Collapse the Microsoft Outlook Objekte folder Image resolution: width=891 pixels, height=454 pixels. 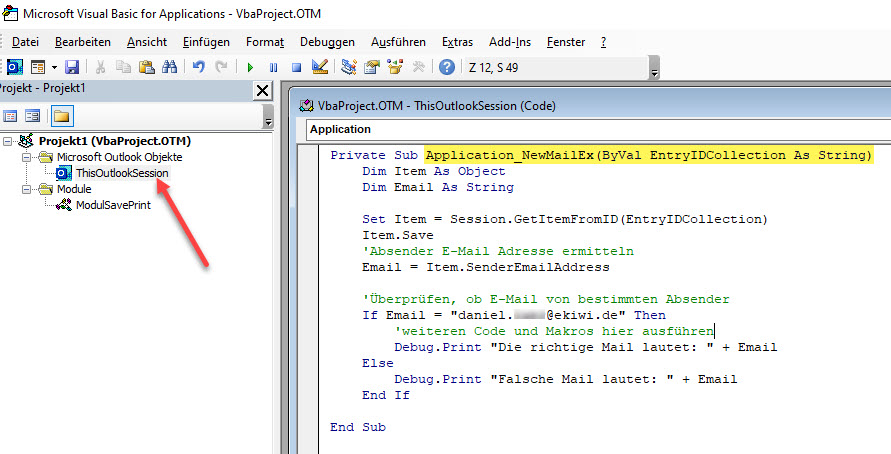coord(26,157)
